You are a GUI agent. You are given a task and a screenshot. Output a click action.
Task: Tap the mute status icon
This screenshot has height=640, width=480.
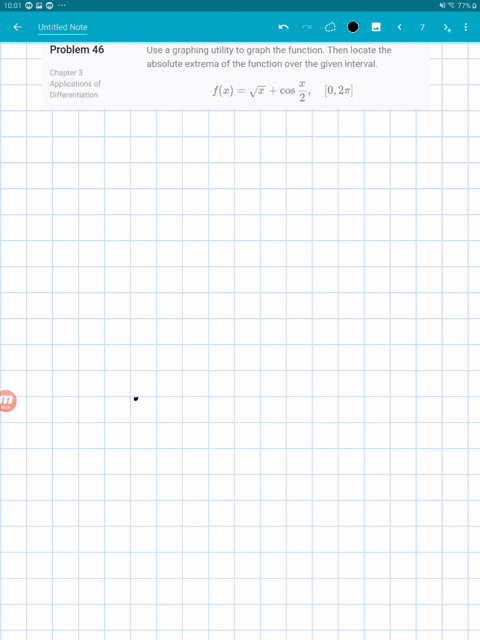coord(442,5)
